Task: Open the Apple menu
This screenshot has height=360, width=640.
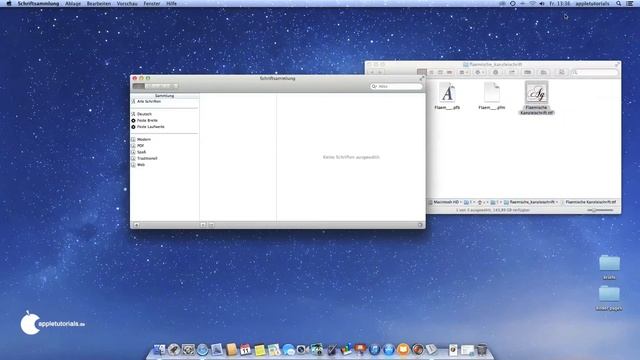Action: pos(9,3)
